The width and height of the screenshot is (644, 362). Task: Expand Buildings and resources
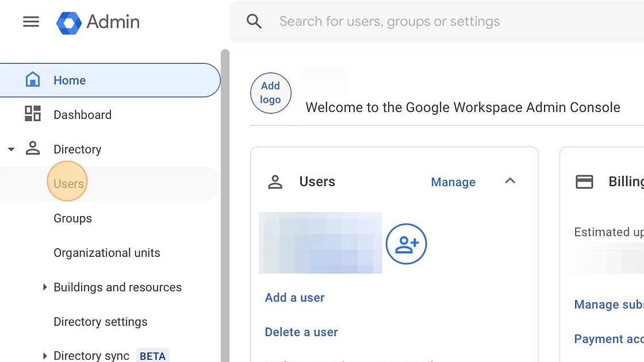coord(45,287)
